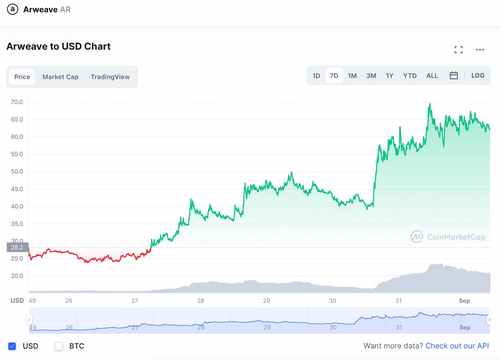The image size is (500, 360).
Task: Show the ALL time range
Action: click(x=432, y=76)
